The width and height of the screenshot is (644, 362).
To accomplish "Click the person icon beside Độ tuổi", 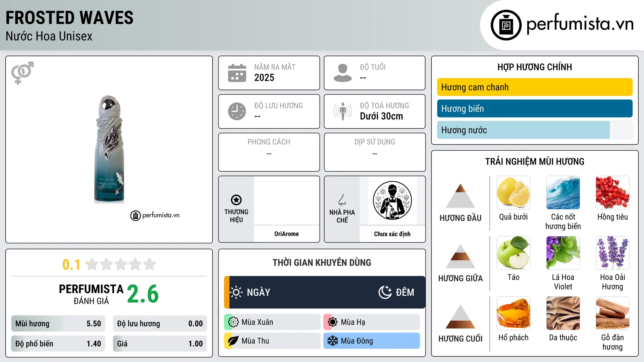I will [343, 73].
